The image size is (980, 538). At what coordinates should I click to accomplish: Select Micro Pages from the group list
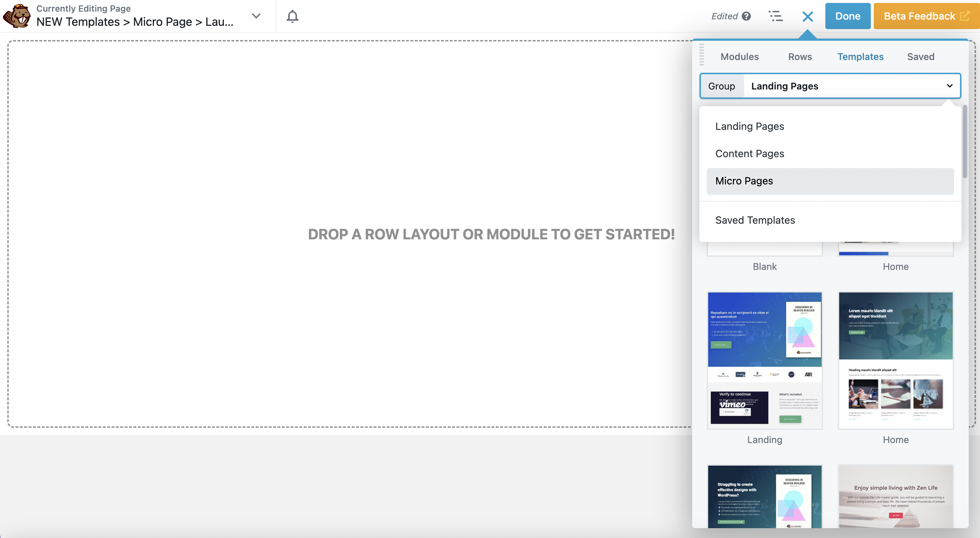coord(744,181)
